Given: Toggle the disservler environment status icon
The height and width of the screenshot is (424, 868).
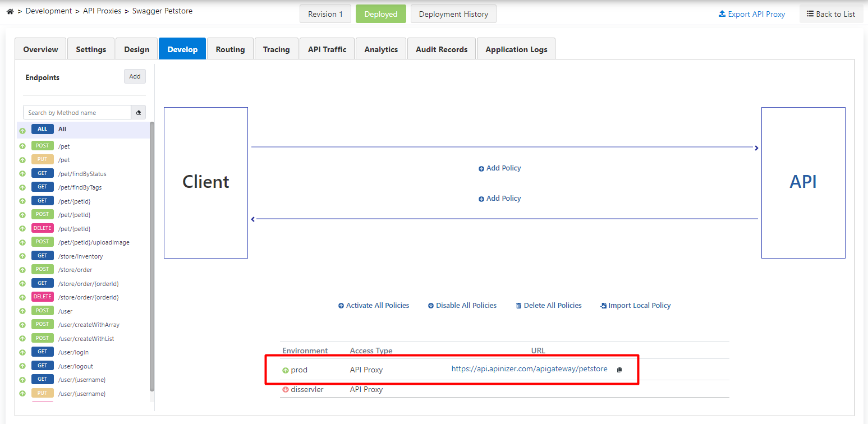Looking at the screenshot, I should coord(285,390).
